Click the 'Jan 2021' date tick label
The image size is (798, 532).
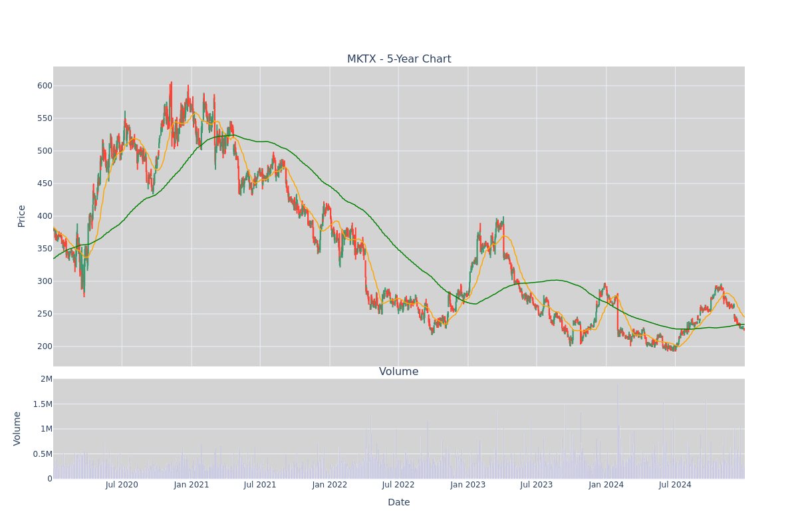pos(192,485)
